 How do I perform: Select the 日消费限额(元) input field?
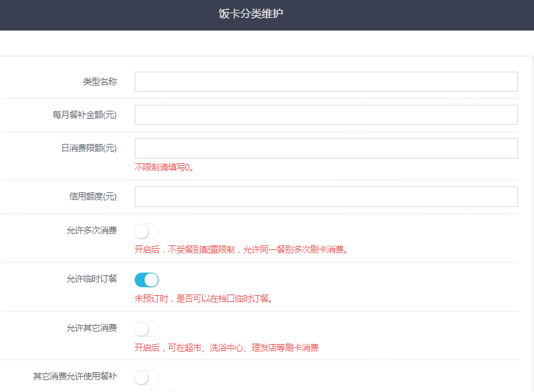tap(326, 148)
